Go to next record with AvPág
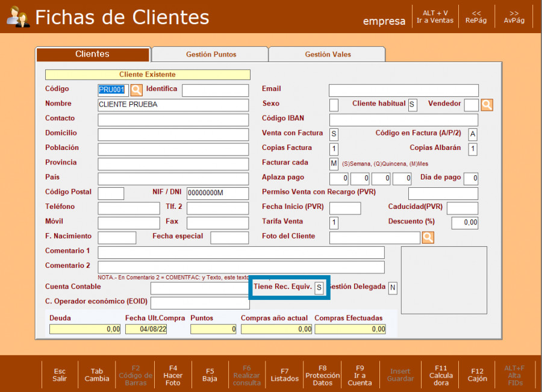This screenshot has width=542, height=392. click(x=514, y=16)
